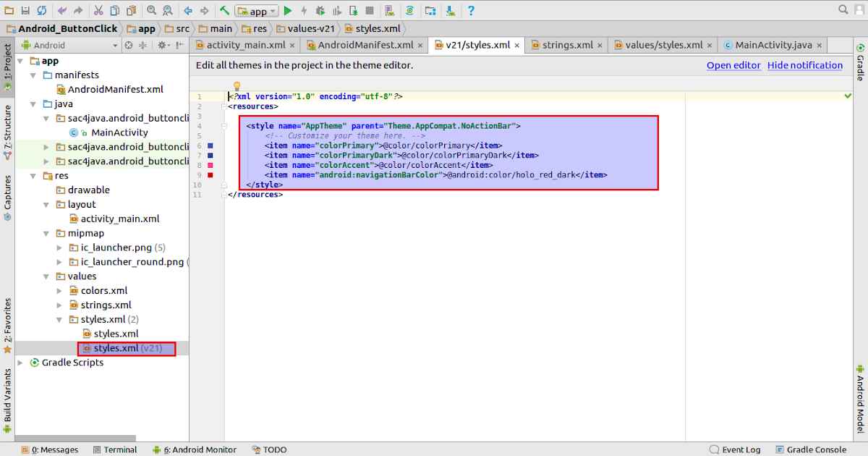868x456 pixels.
Task: Click the Scroll from Source target icon
Action: [129, 45]
